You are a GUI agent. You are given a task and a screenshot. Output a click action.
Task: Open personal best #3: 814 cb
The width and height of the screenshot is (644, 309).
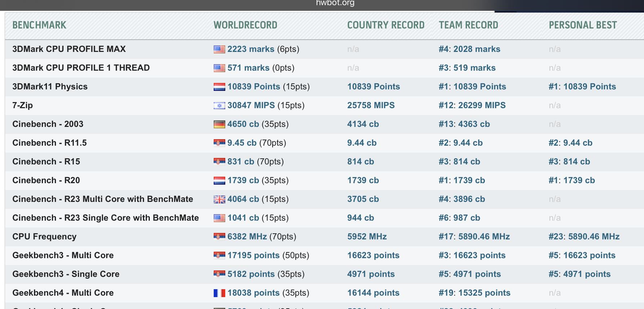(569, 162)
